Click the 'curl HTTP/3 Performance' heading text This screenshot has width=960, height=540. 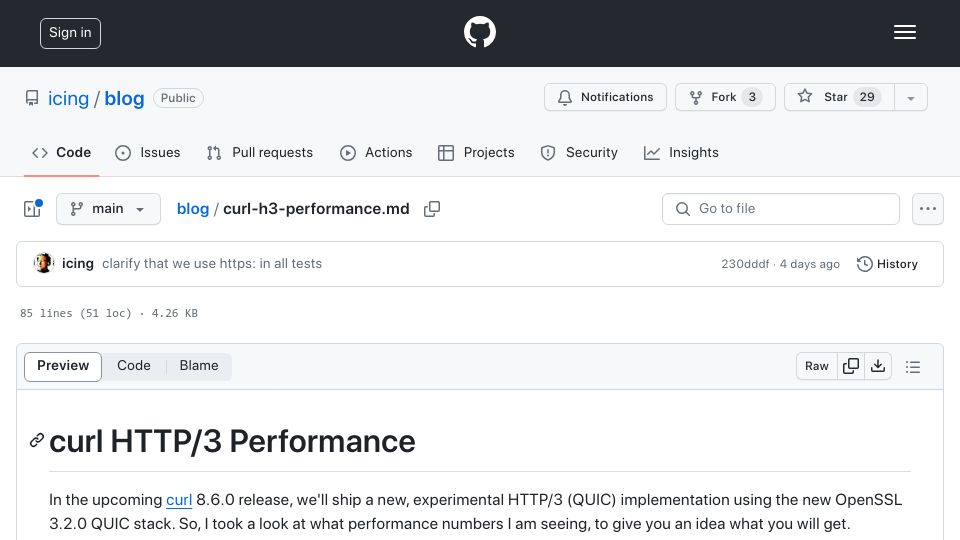(232, 441)
